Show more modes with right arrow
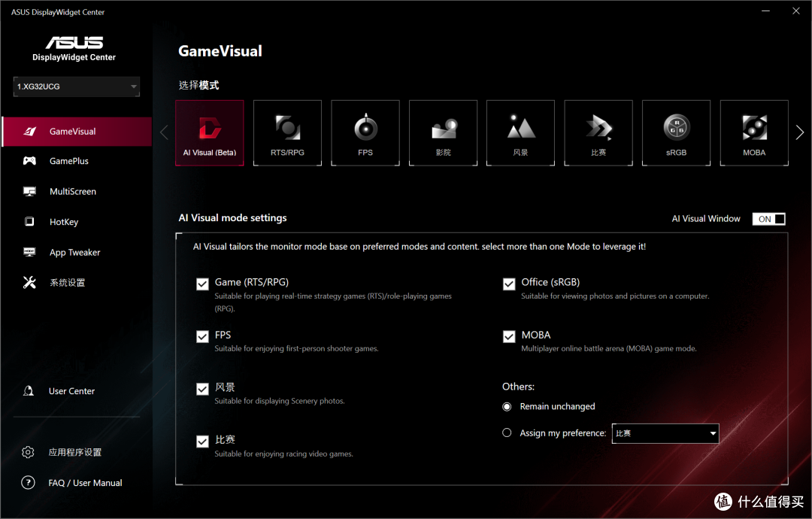Image resolution: width=812 pixels, height=519 pixels. coord(799,132)
